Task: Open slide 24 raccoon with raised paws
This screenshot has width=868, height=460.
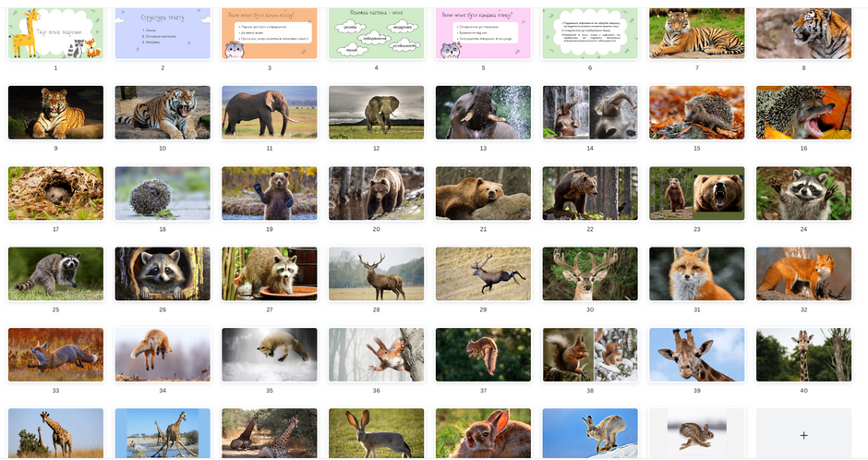Action: 803,193
